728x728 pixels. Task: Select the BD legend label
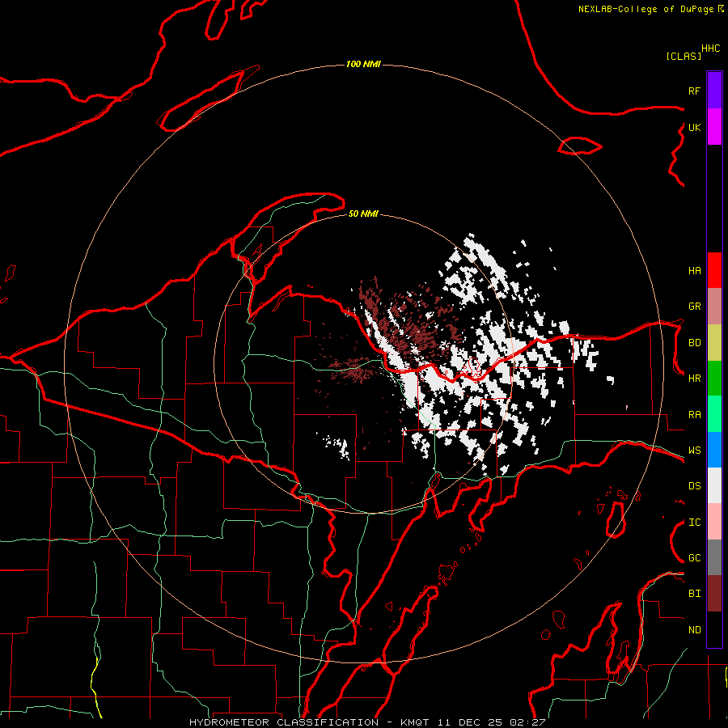[x=694, y=343]
